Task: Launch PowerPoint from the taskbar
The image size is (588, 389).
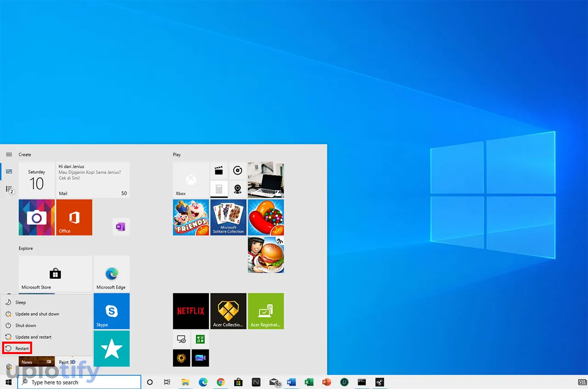Action: pyautogui.click(x=327, y=382)
